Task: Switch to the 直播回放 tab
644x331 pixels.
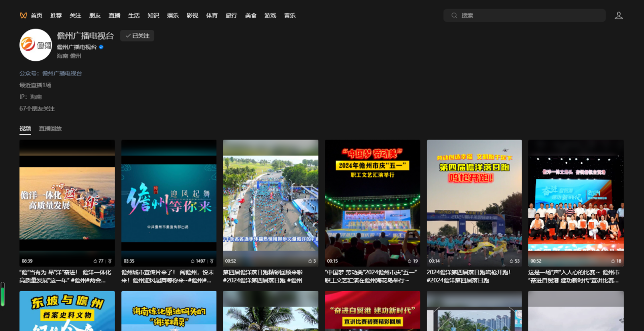Action: [50, 129]
